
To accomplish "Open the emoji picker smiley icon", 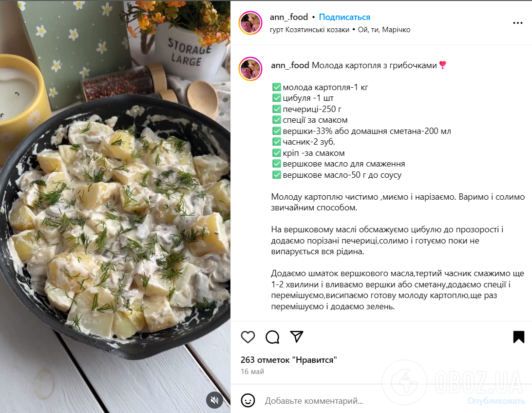I will [247, 400].
